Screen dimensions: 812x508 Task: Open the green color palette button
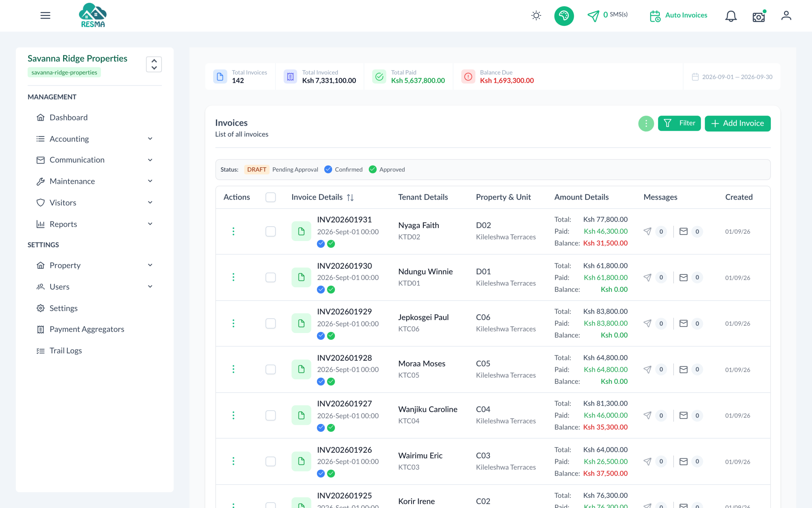(x=564, y=16)
